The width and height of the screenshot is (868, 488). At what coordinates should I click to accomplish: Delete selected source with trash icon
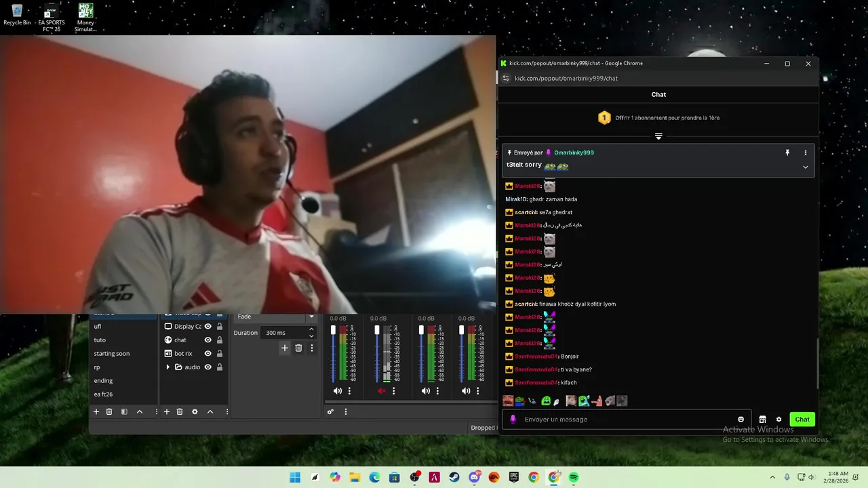click(180, 411)
